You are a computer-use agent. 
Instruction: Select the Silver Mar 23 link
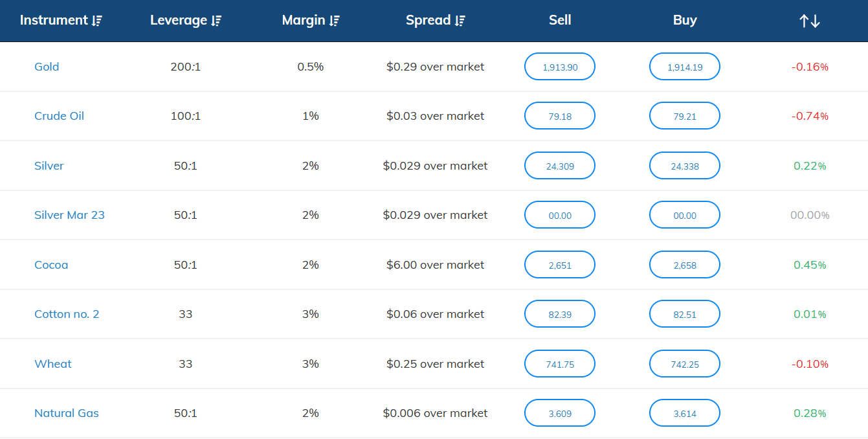(69, 215)
